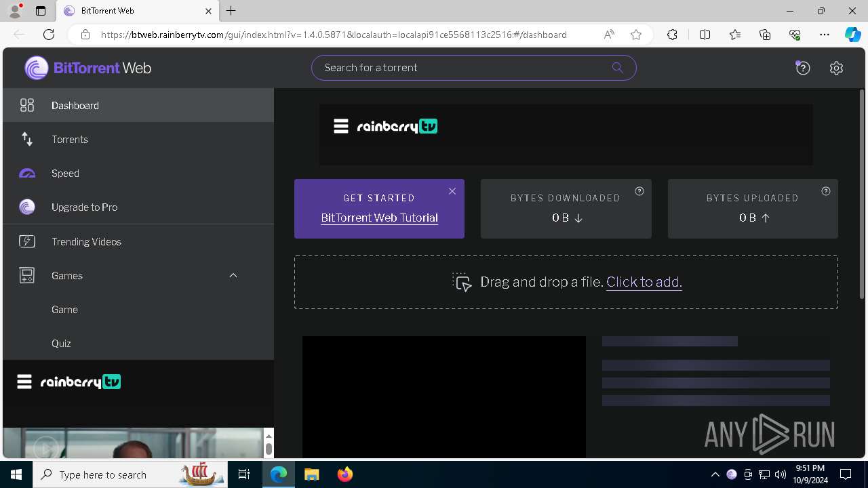This screenshot has width=868, height=488.
Task: Click the rainberry tv banner logo
Action: point(397,126)
